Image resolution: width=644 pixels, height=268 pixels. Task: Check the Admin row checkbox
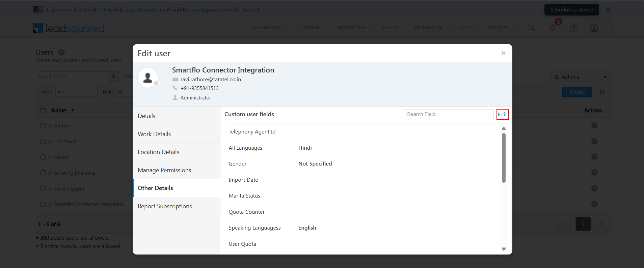tap(43, 126)
